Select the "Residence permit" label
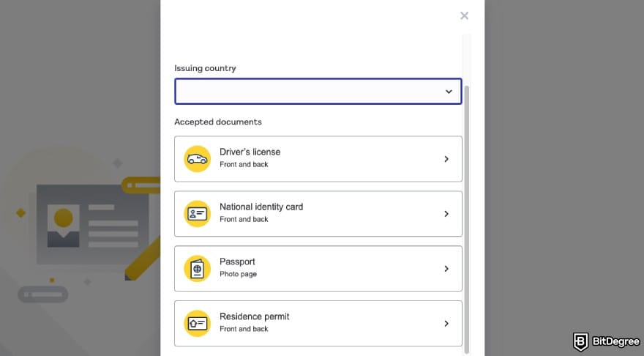 [x=254, y=316]
